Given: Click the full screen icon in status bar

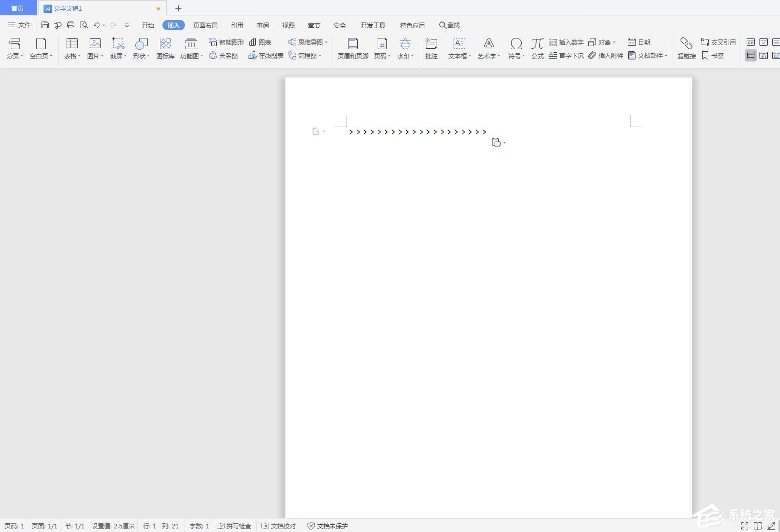Looking at the screenshot, I should (x=745, y=526).
